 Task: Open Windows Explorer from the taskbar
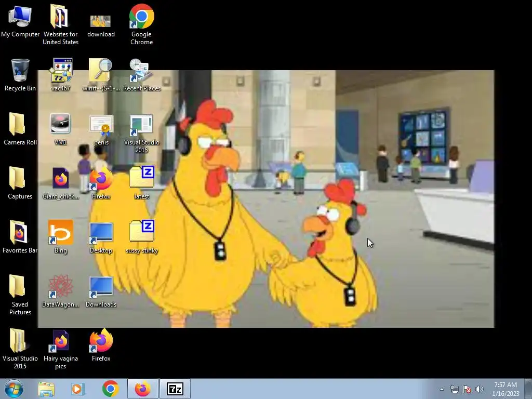tap(46, 389)
